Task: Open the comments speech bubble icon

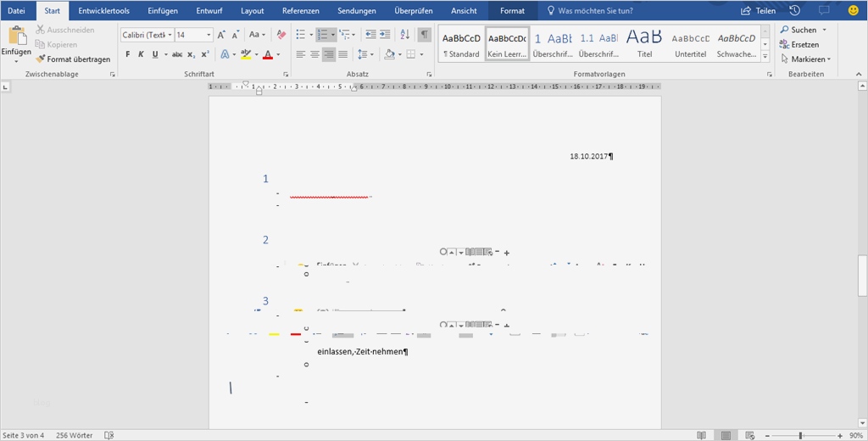Action: [x=824, y=10]
